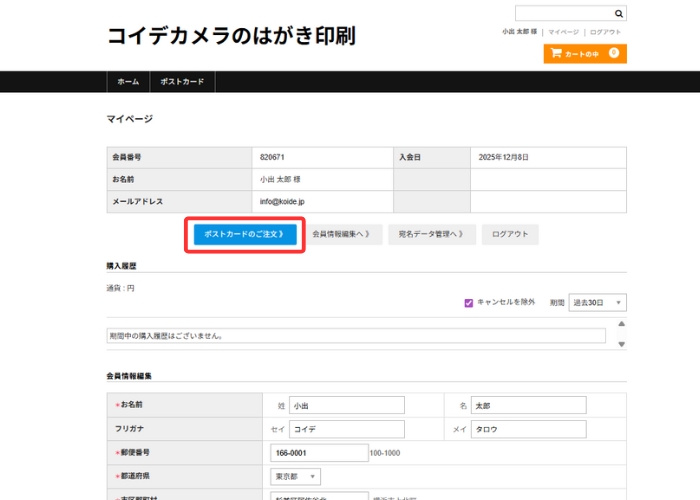Screen dimensions: 700x500
Task: Toggle the キャンセルを除外 checkbox
Action: pyautogui.click(x=468, y=302)
